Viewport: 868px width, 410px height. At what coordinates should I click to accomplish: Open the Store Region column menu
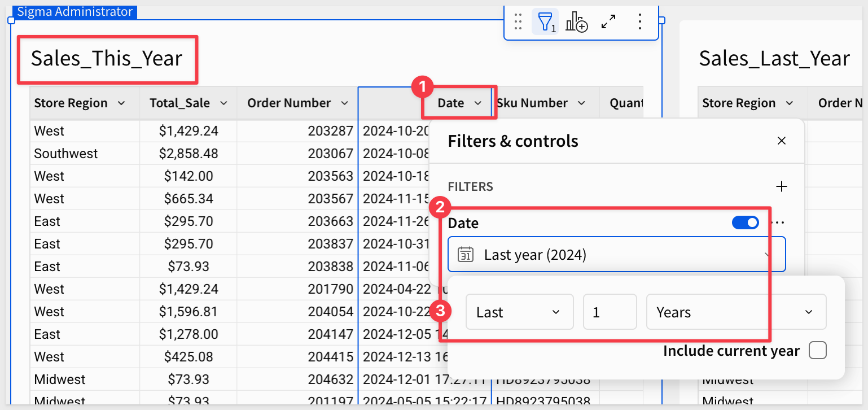(x=121, y=103)
